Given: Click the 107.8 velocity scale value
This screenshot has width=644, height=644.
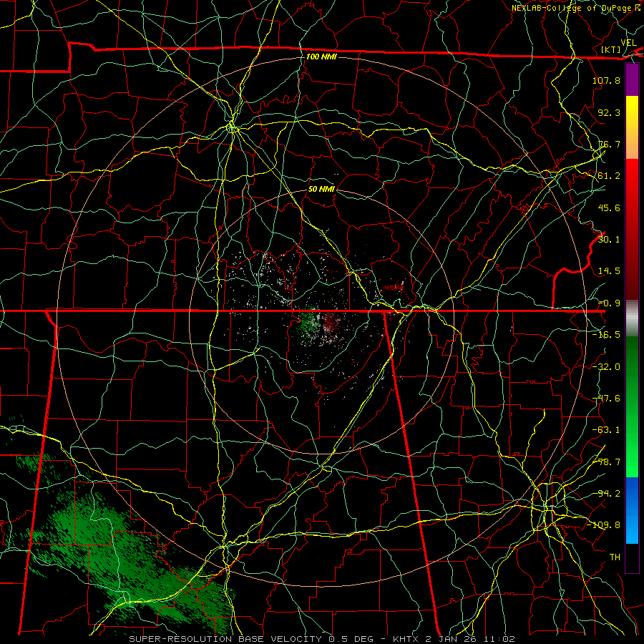Looking at the screenshot, I should (x=606, y=80).
